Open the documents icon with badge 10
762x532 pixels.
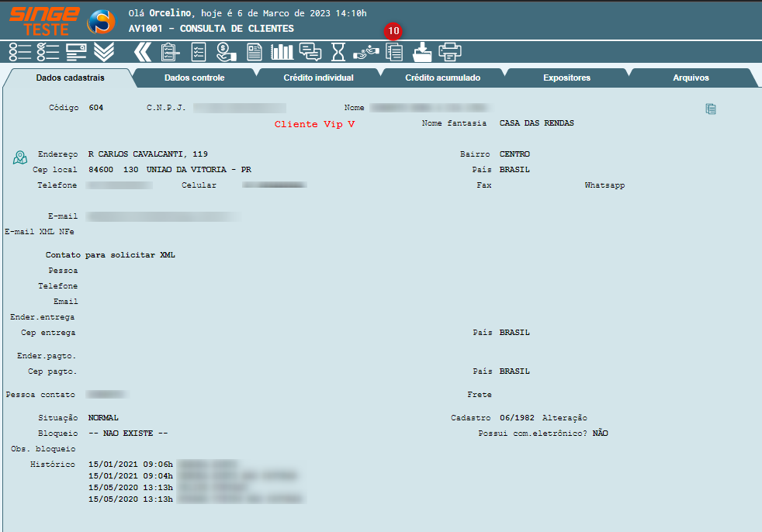point(395,52)
